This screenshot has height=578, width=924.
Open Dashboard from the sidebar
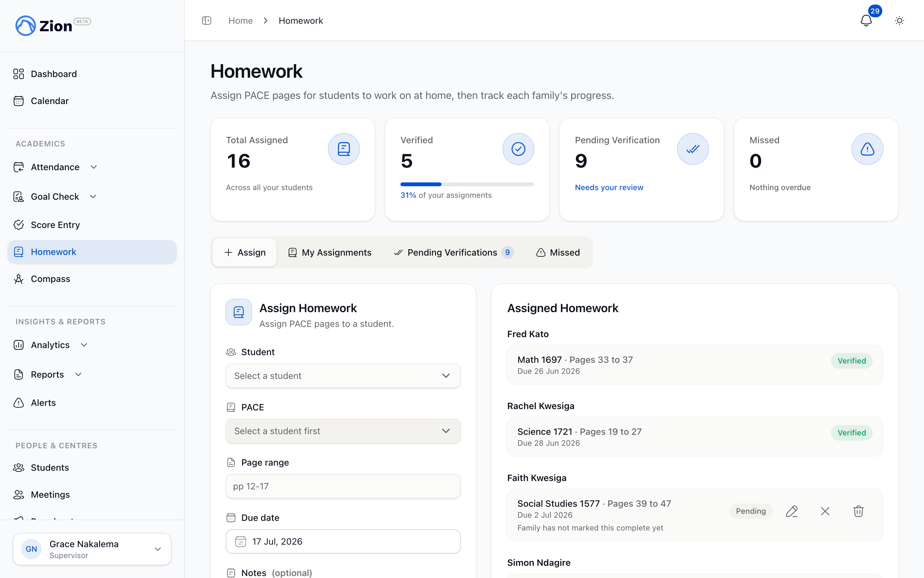92,74
